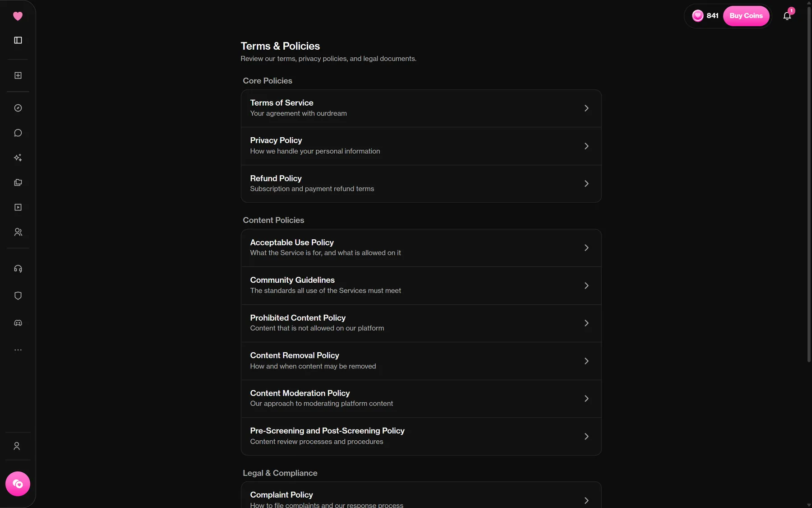Open Privacy Policy chevron arrow

click(x=586, y=146)
